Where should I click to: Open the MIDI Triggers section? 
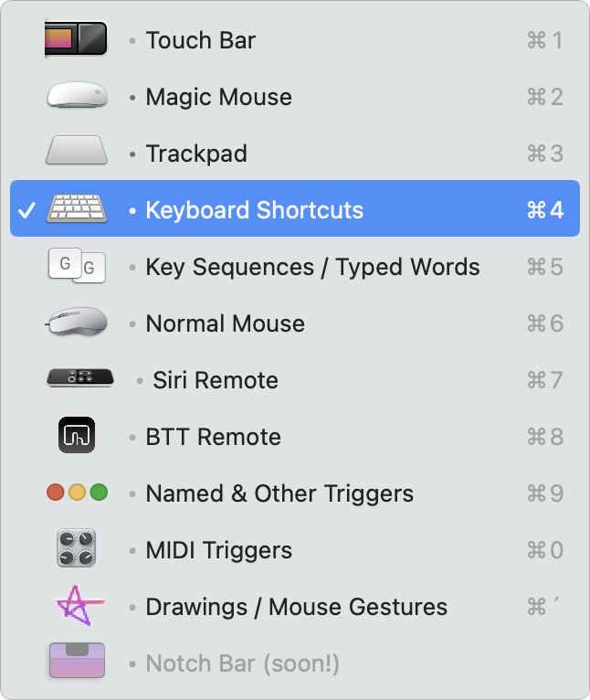[x=295, y=550]
